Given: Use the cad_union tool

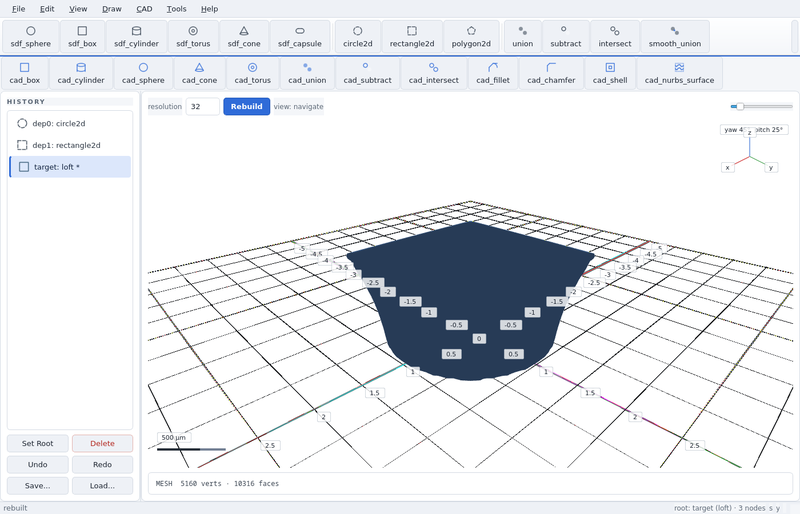Looking at the screenshot, I should 307,74.
